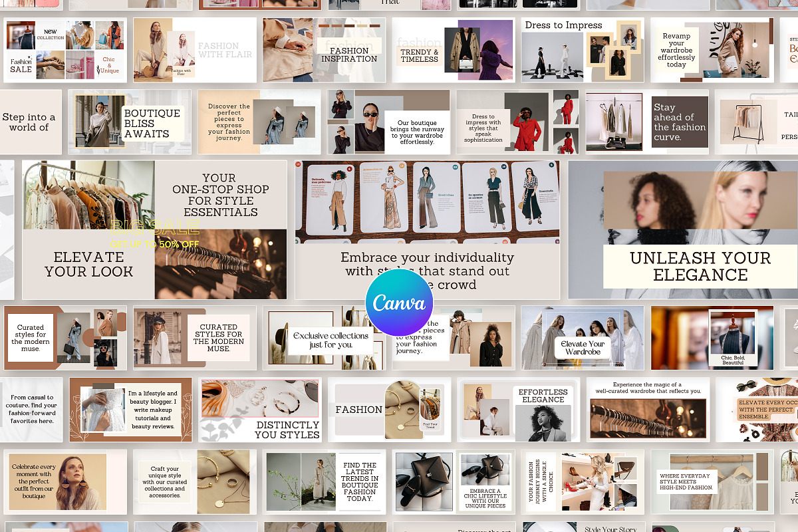Image resolution: width=798 pixels, height=532 pixels.
Task: Select the 'Craft your unique style' jewelry slide
Action: pyautogui.click(x=195, y=481)
